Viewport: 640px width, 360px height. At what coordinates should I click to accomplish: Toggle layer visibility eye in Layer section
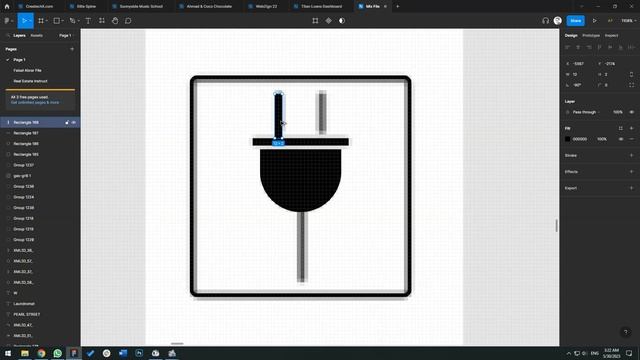pos(631,112)
